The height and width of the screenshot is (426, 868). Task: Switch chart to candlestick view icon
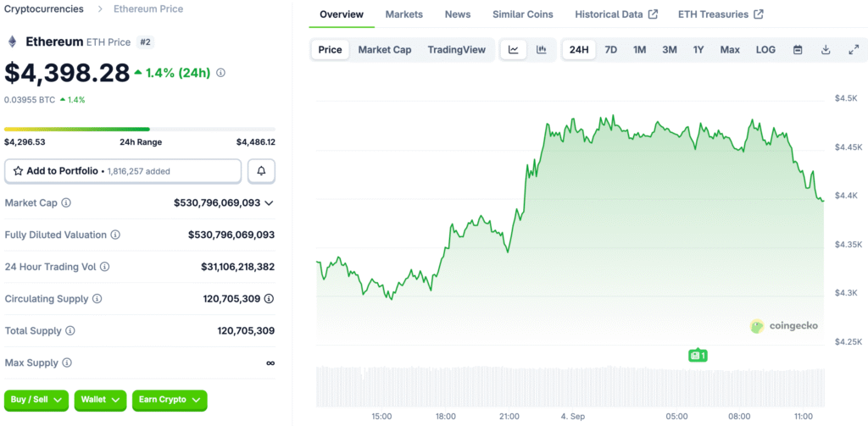click(x=541, y=50)
